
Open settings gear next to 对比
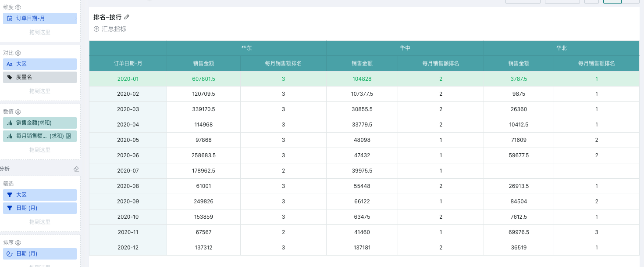click(18, 53)
